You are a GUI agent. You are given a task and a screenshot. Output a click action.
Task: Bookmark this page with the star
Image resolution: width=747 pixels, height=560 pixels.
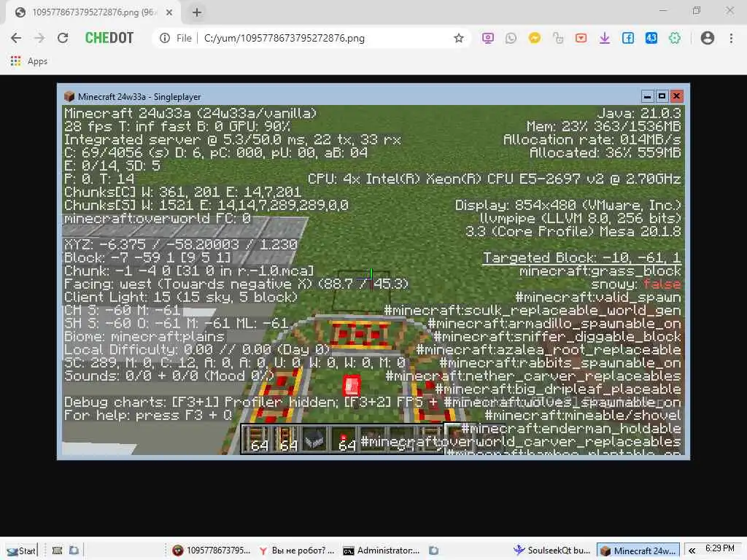[x=459, y=38]
